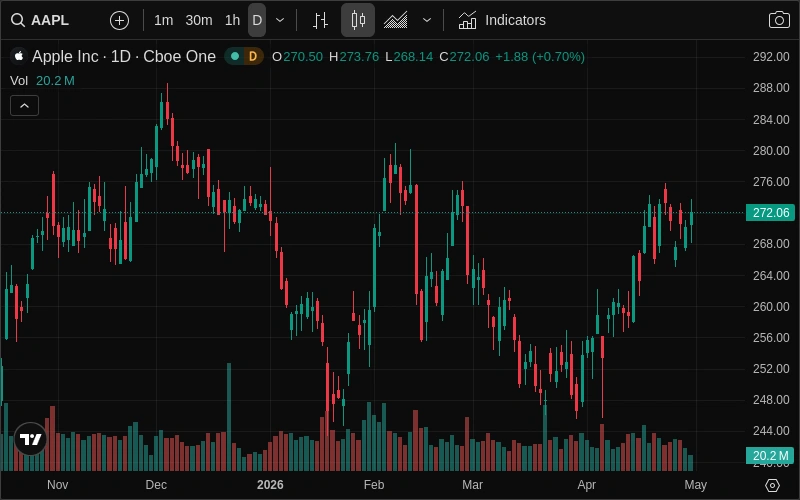Click the Apple Inc symbol title
The height and width of the screenshot is (500, 800).
[x=124, y=56]
